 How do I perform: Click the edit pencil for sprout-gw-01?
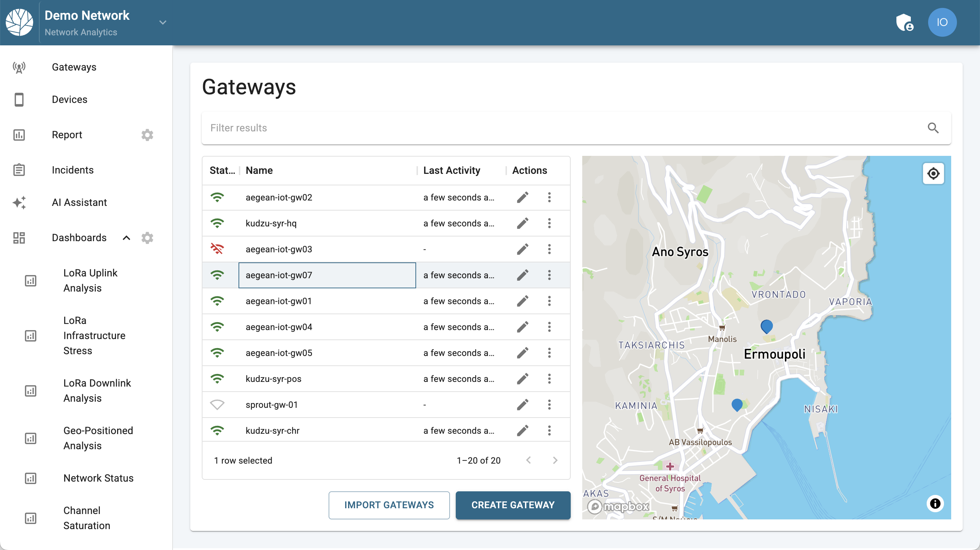(x=522, y=405)
